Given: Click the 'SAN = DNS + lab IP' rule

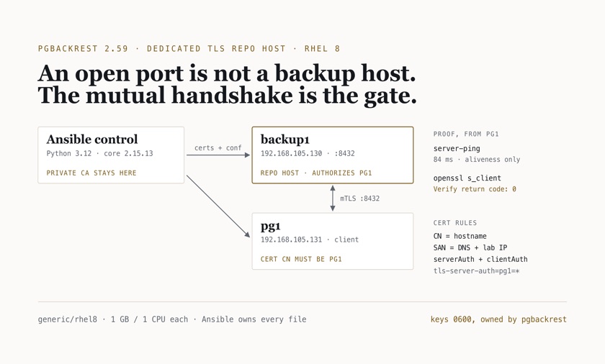Looking at the screenshot, I should tap(470, 247).
